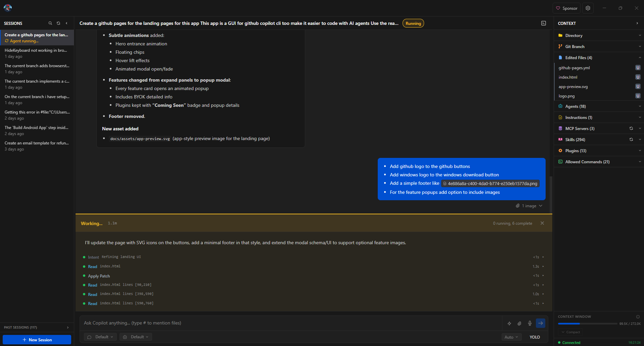Open quick actions lightning icon
This screenshot has height=346, width=644.
pos(509,323)
